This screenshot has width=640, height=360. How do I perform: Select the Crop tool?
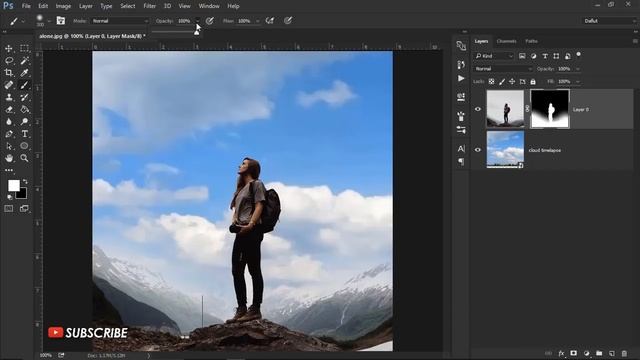(x=9, y=73)
